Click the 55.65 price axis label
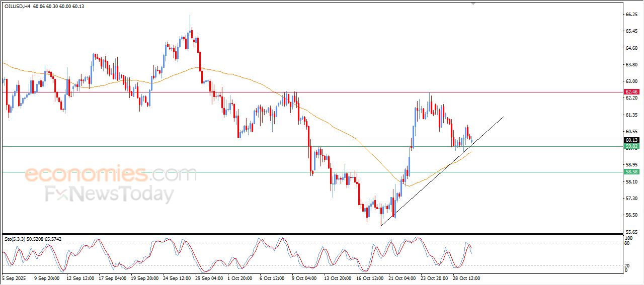The width and height of the screenshot is (644, 285). (631, 232)
